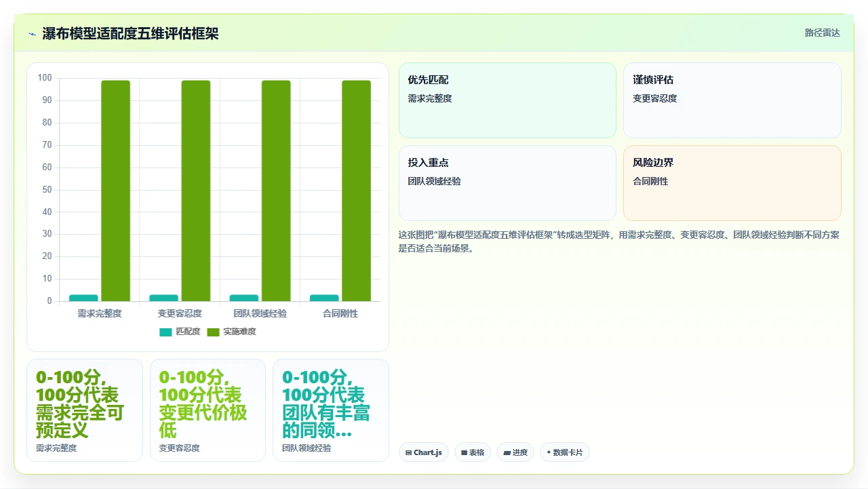
Task: Click the 匹配度 legend label
Action: tap(188, 332)
